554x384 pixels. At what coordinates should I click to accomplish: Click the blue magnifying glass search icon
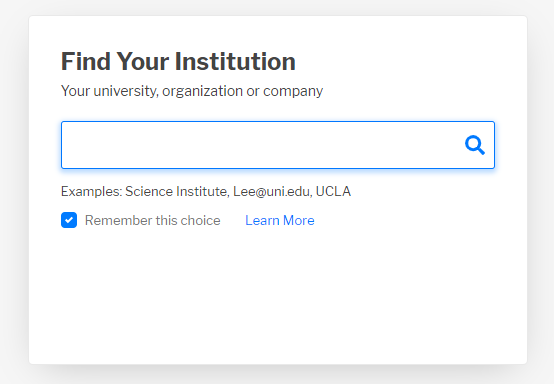pyautogui.click(x=475, y=145)
